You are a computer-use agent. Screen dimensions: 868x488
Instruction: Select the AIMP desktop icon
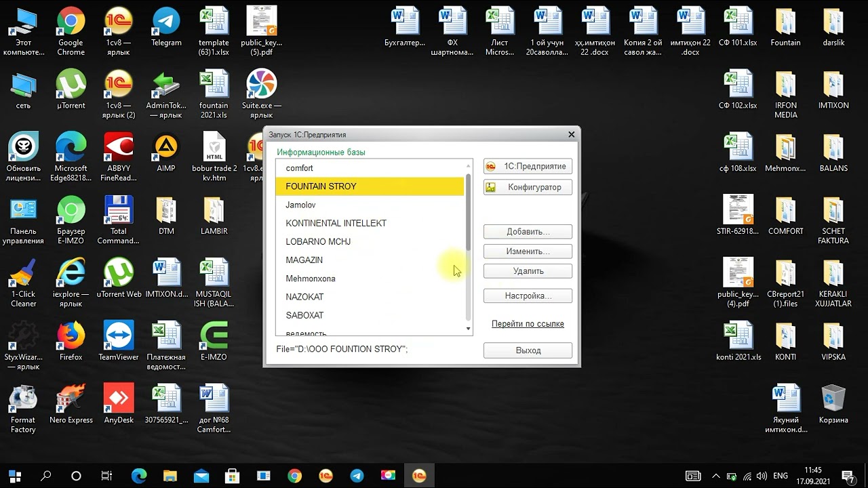166,153
